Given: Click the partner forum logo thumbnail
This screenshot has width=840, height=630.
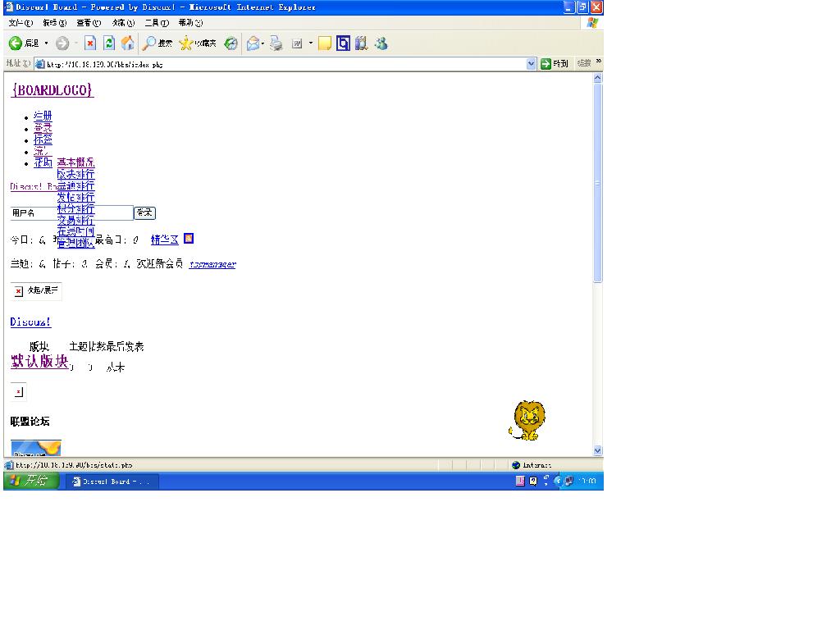Looking at the screenshot, I should pos(36,449).
